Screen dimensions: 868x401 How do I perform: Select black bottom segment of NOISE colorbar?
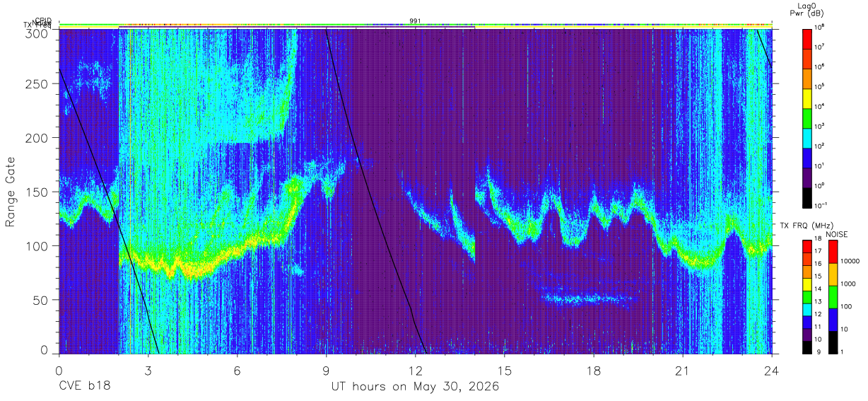coord(833,342)
